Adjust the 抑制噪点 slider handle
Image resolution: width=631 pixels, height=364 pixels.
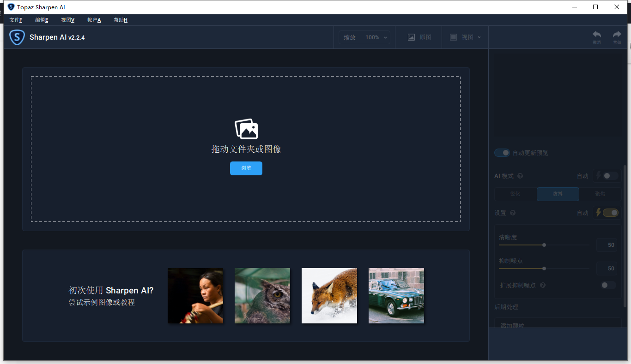tap(544, 268)
